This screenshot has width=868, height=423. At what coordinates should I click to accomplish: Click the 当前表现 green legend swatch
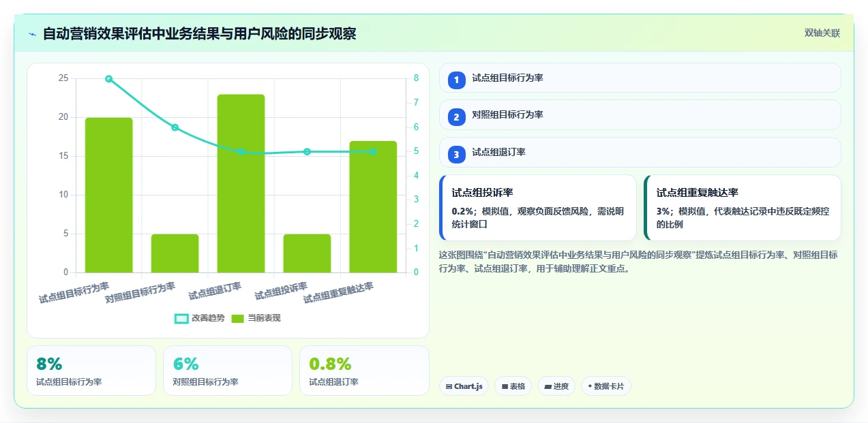[x=237, y=318]
